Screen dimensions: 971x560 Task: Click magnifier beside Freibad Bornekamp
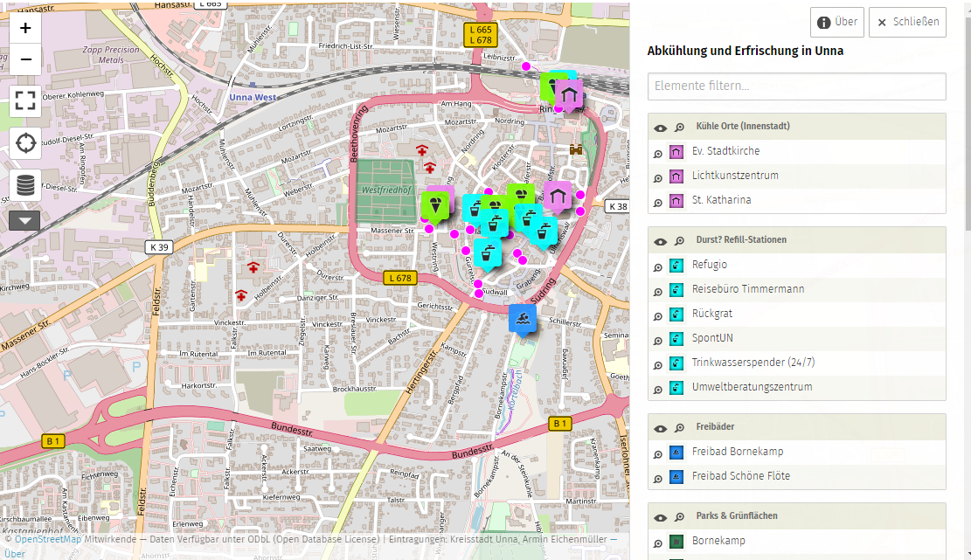tap(657, 455)
